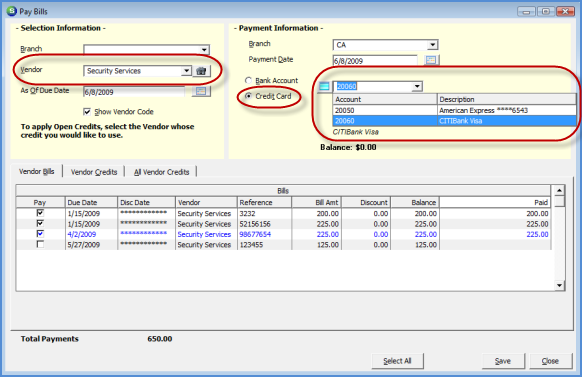Open the Selection Information Branch dropdown

(x=204, y=50)
